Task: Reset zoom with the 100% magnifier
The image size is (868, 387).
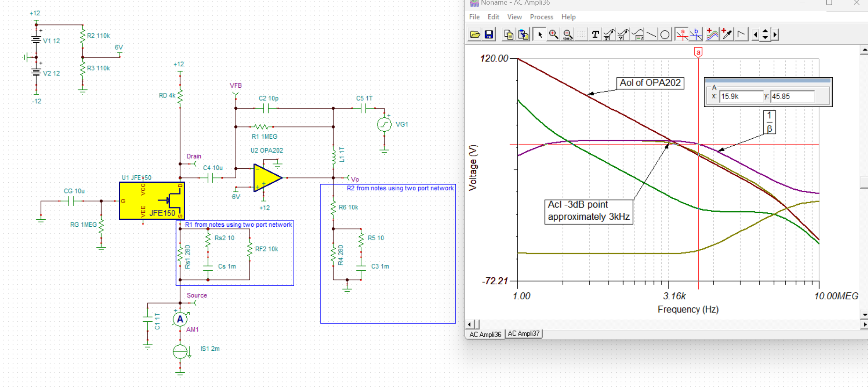Action: (x=568, y=35)
